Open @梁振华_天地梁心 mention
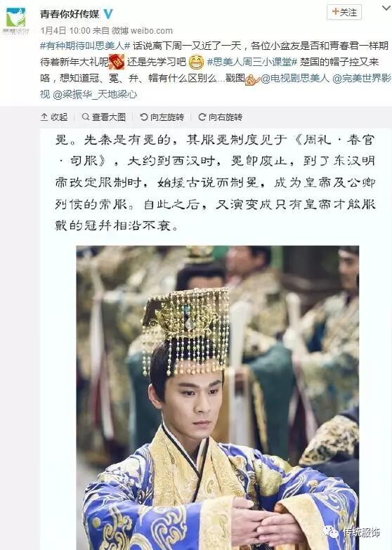Screen dimensions: 392x550 (x=95, y=94)
